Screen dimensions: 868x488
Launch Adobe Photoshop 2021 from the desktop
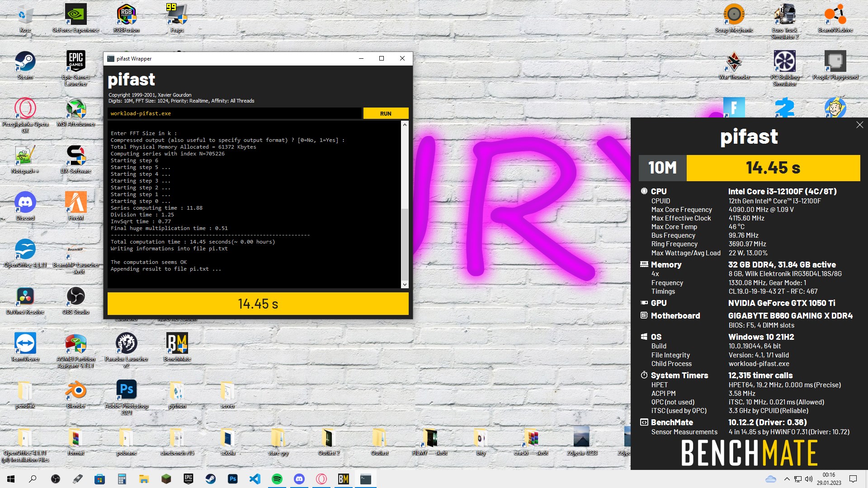click(127, 397)
